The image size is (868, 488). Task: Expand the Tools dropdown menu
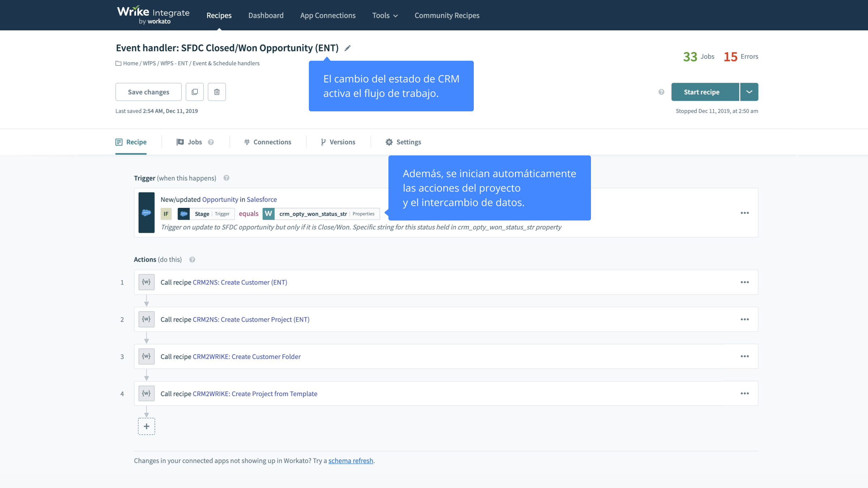(x=385, y=15)
